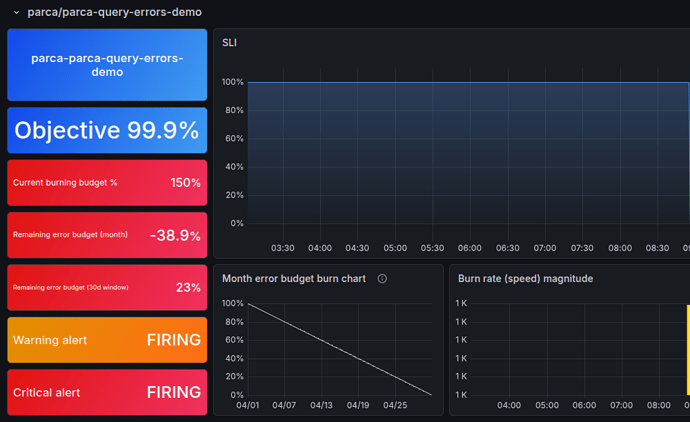Image resolution: width=690 pixels, height=422 pixels.
Task: Collapse the parca/parca-query-errors-demo row chevron
Action: click(16, 12)
